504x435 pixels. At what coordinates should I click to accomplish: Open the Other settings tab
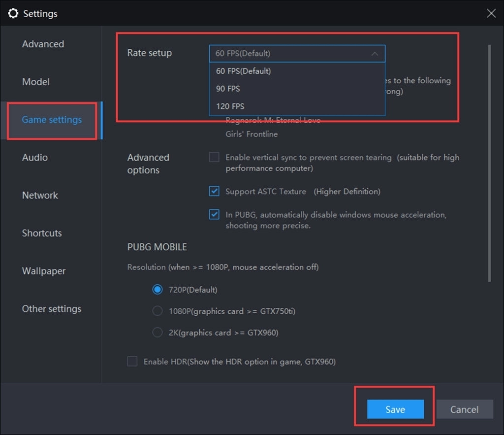click(x=51, y=309)
